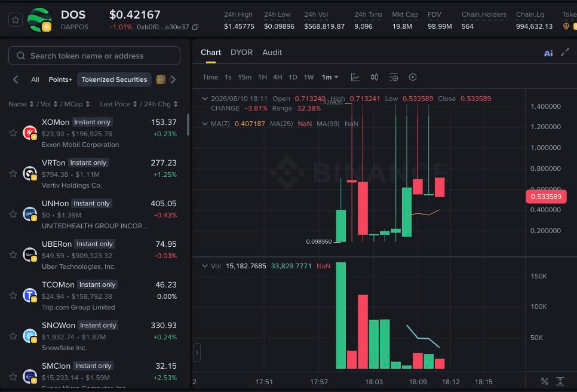This screenshot has width=577, height=392.
Task: Select the 1D interval
Action: click(x=293, y=77)
